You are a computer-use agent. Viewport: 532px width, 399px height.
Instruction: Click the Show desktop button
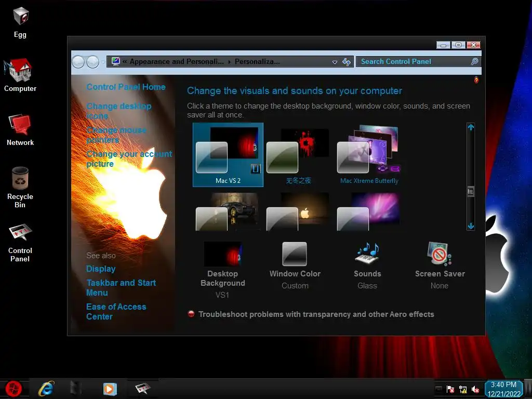528,389
